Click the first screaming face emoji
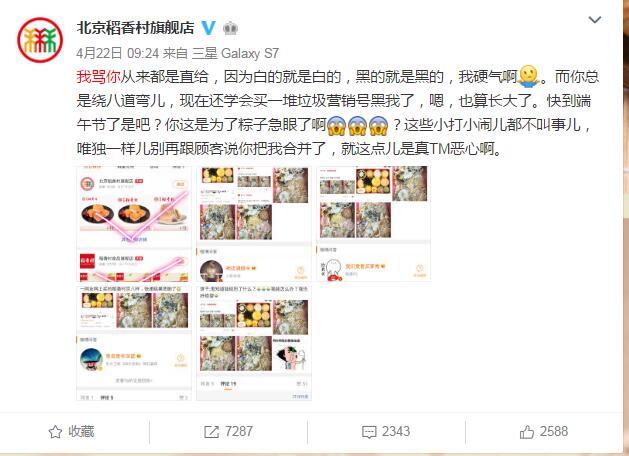Screen dimensions: 629x456 (x=336, y=125)
